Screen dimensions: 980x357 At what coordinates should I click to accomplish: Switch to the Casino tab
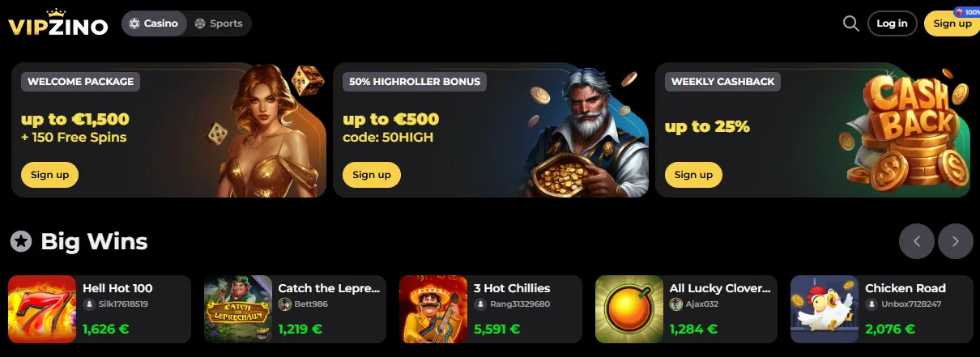(x=154, y=23)
